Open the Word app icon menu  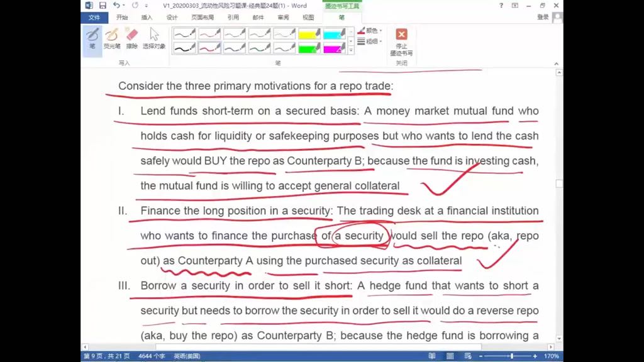click(x=89, y=5)
